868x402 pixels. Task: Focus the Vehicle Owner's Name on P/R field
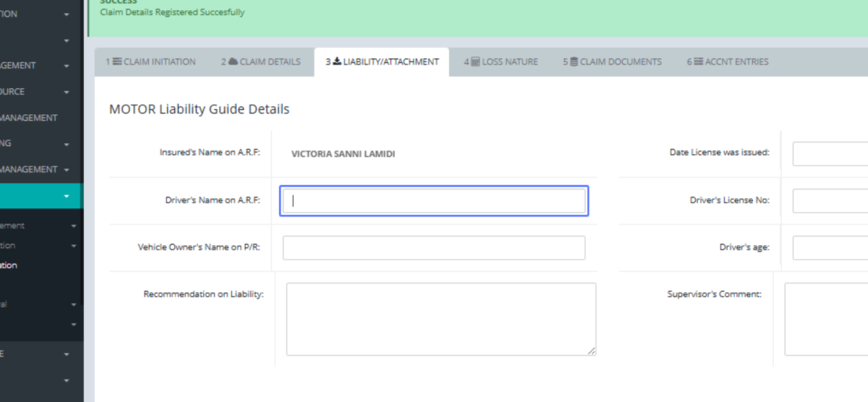tap(434, 248)
